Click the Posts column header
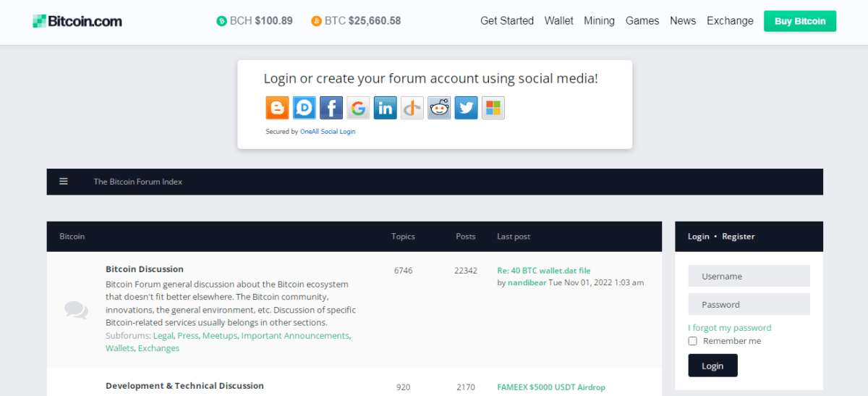The width and height of the screenshot is (868, 396). 466,237
